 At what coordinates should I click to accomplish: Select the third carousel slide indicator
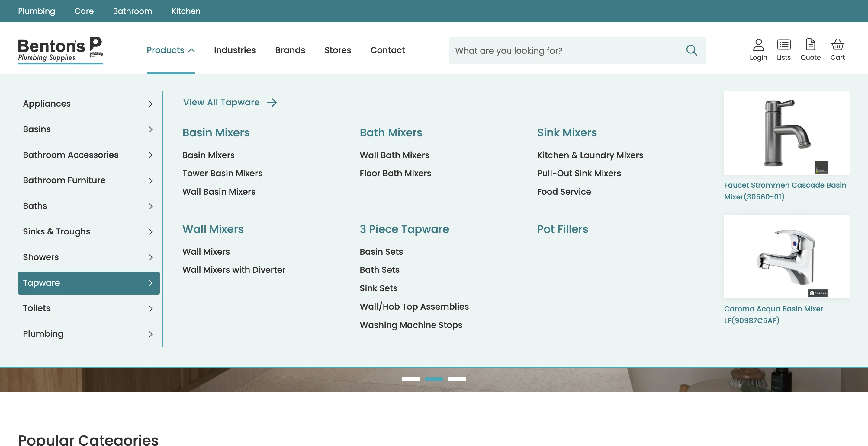tap(457, 379)
